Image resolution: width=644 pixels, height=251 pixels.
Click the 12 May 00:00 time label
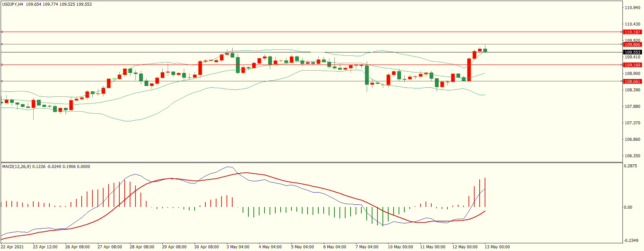tap(465, 247)
